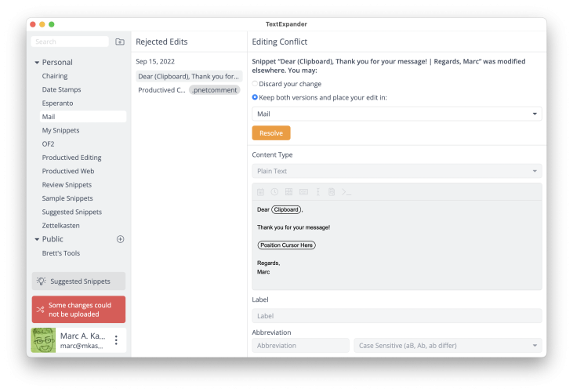Click the Clipboard token in the snippet
The width and height of the screenshot is (573, 392).
[x=286, y=209]
